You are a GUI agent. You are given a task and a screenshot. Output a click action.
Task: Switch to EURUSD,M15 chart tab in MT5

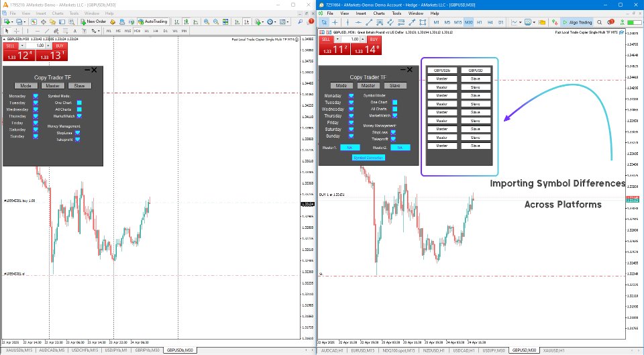362,350
